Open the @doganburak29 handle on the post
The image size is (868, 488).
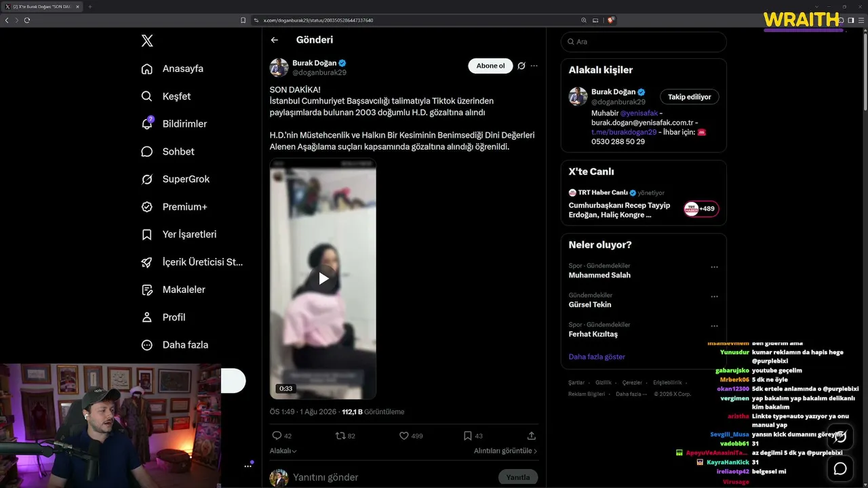[319, 73]
